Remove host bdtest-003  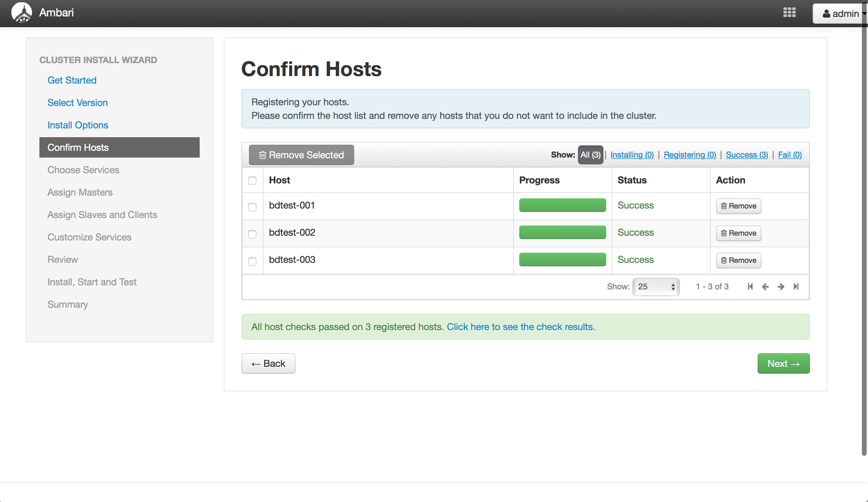click(x=738, y=261)
